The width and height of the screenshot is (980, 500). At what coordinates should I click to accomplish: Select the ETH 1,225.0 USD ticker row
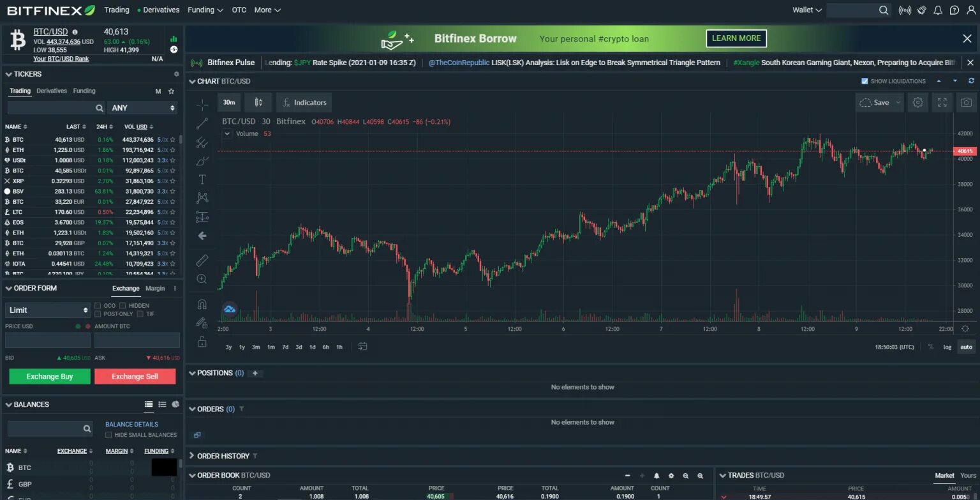[91, 150]
